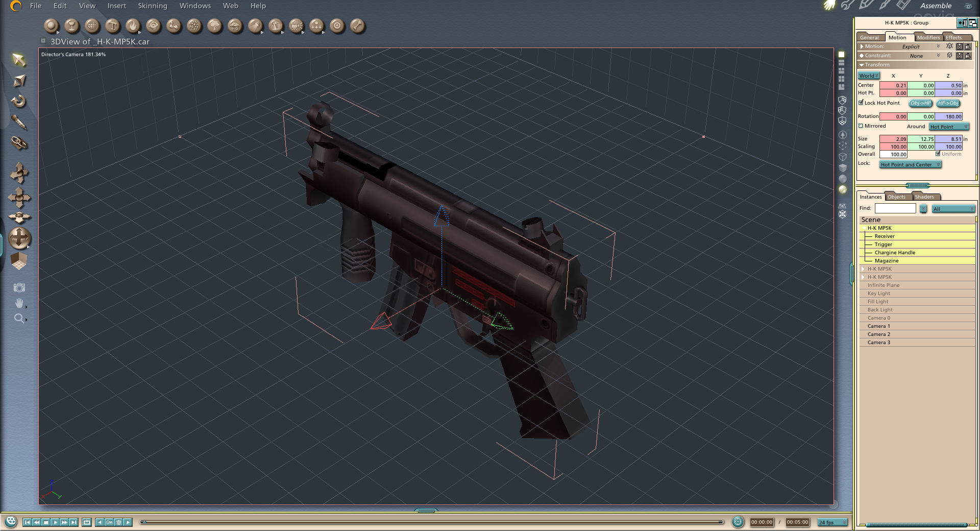Select wireframe cube display mode
980x531 pixels.
(x=842, y=157)
